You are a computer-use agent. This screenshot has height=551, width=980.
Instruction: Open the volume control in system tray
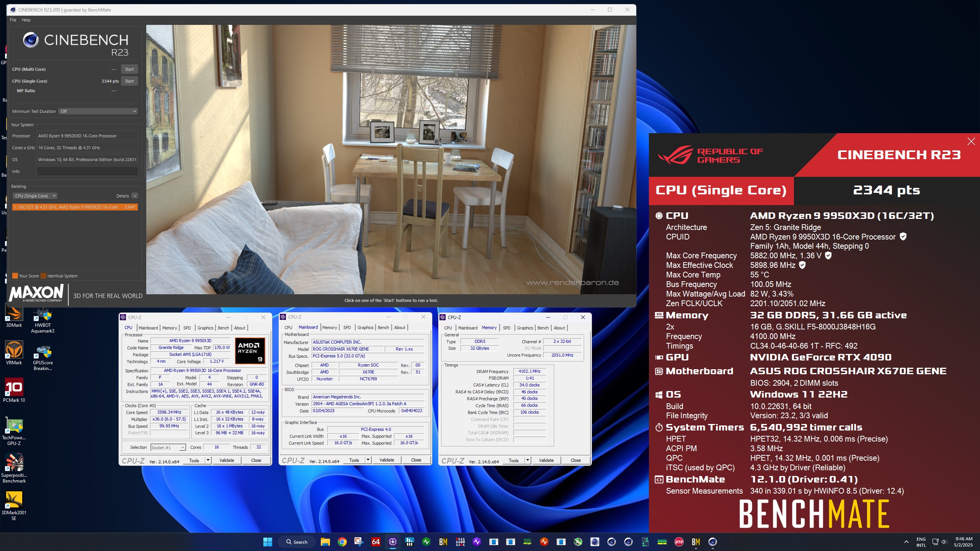click(x=944, y=542)
